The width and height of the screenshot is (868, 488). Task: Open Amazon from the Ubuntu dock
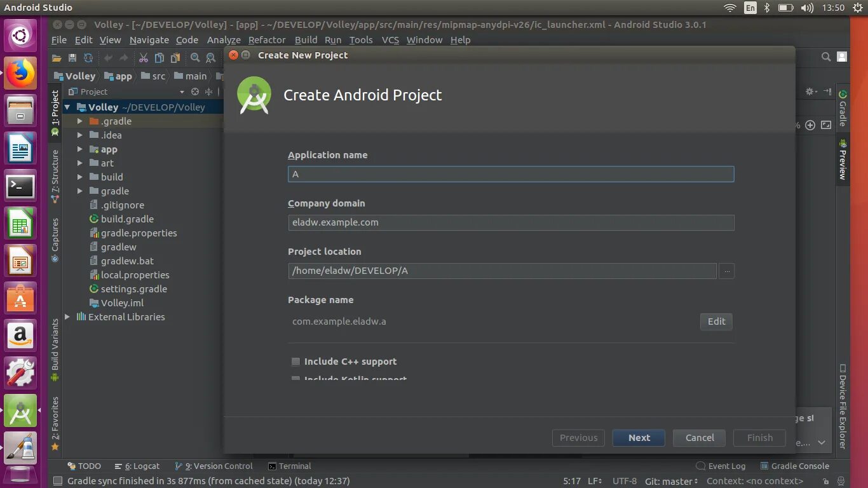click(x=20, y=335)
